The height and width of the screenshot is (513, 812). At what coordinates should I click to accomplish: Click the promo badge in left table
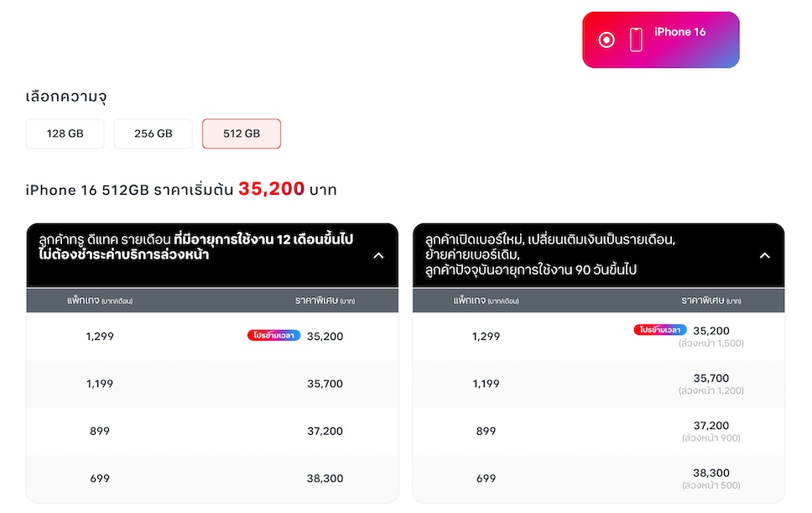273,336
